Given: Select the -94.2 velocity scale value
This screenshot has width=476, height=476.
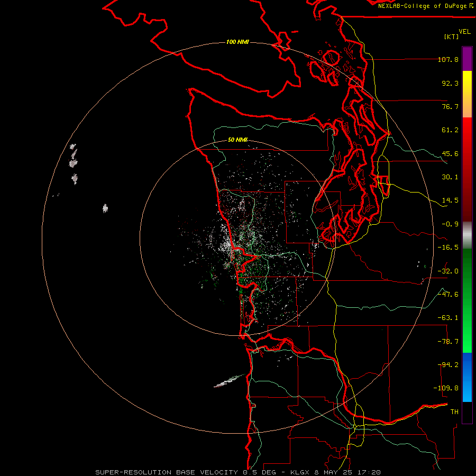Looking at the screenshot, I should tap(448, 365).
